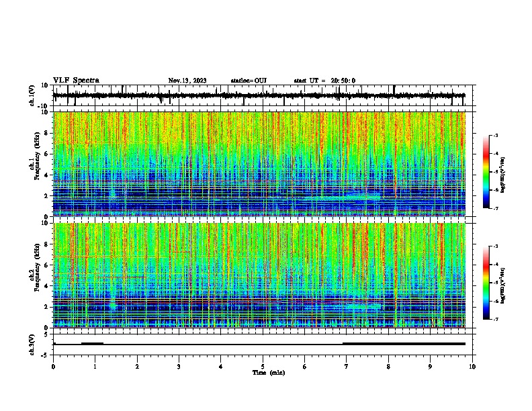Click the "-3" label on ch.2 color scale

pyautogui.click(x=495, y=246)
